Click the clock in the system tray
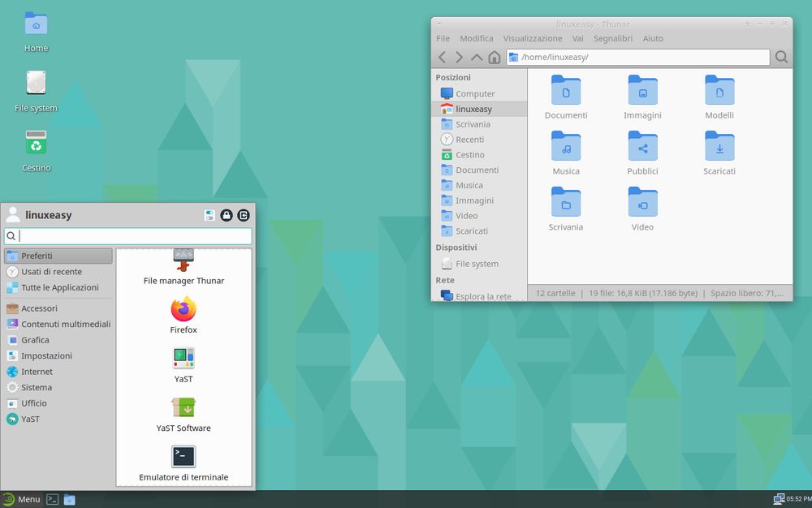 pos(799,499)
